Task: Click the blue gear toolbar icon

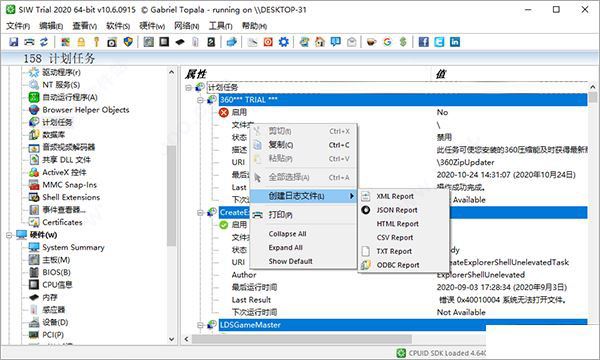Action: (x=284, y=42)
